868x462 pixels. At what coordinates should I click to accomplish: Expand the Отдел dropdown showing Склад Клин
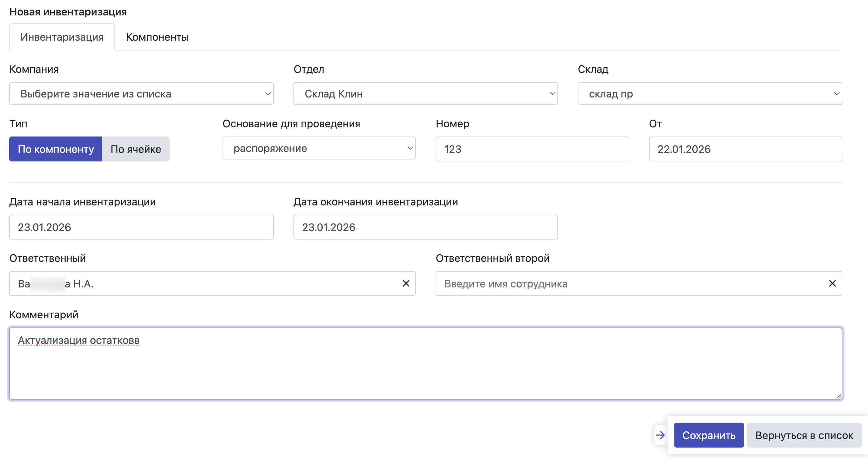pos(425,94)
